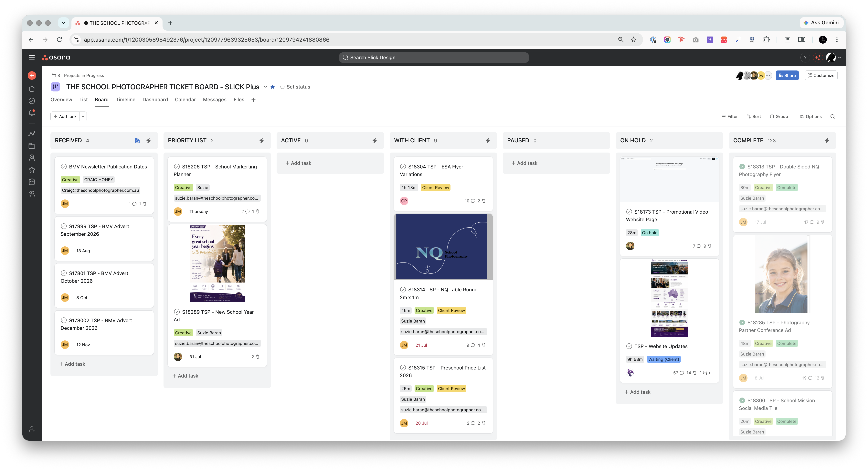Open the Portfolios folder icon in sidebar
This screenshot has width=868, height=470.
coord(32,146)
